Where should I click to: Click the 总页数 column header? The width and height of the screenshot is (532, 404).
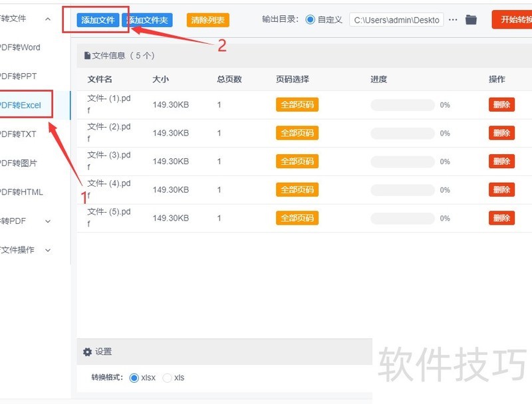(x=229, y=79)
